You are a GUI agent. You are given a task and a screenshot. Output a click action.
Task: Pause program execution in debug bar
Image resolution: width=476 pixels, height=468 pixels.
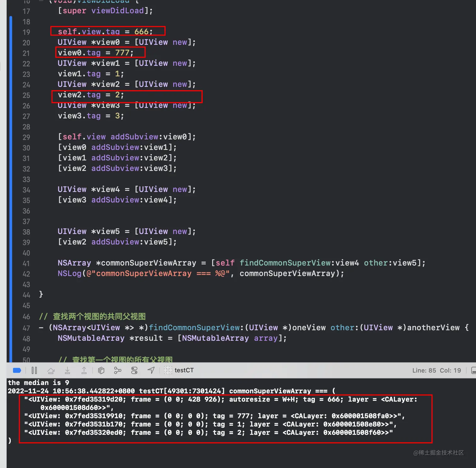point(34,370)
